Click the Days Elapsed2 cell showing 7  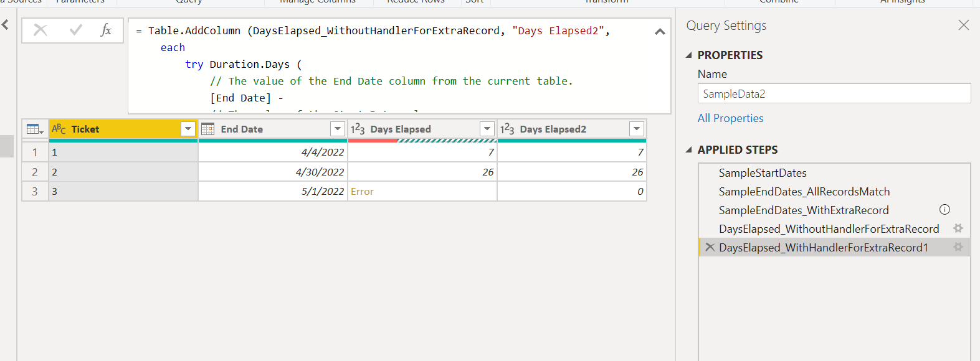[572, 152]
